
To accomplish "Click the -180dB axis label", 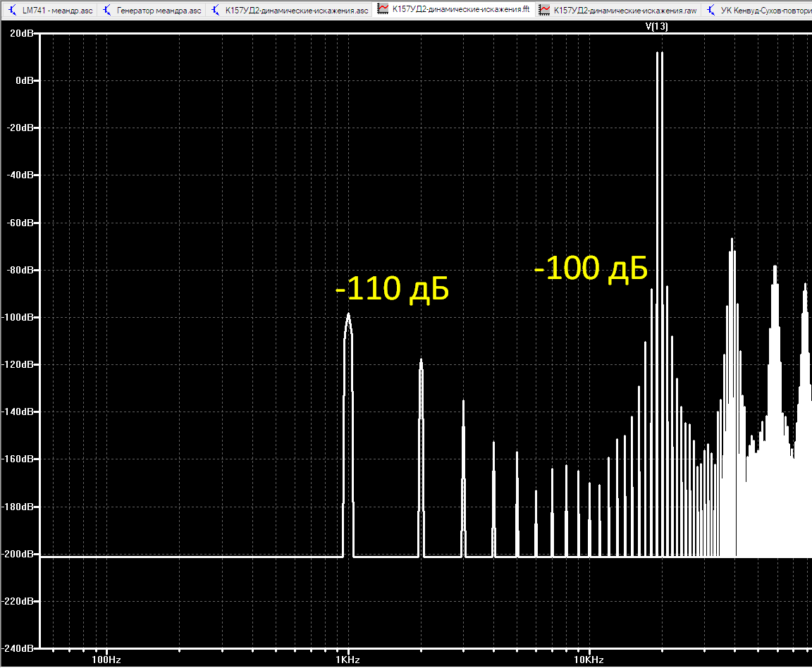I will pos(18,507).
